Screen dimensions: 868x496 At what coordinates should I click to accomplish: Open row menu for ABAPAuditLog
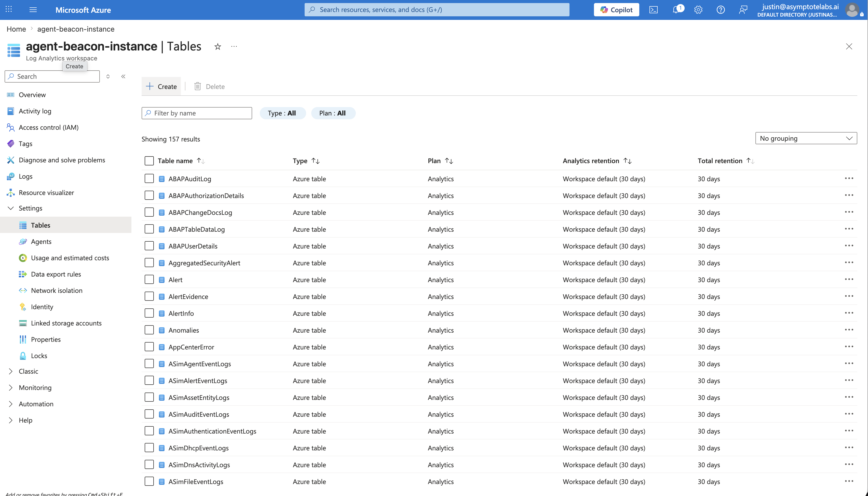pyautogui.click(x=849, y=178)
